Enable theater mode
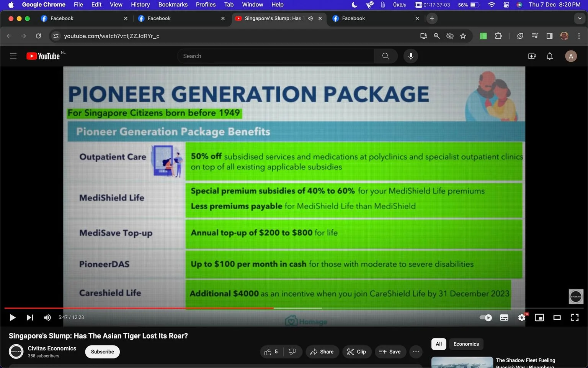588x368 pixels. tap(557, 317)
